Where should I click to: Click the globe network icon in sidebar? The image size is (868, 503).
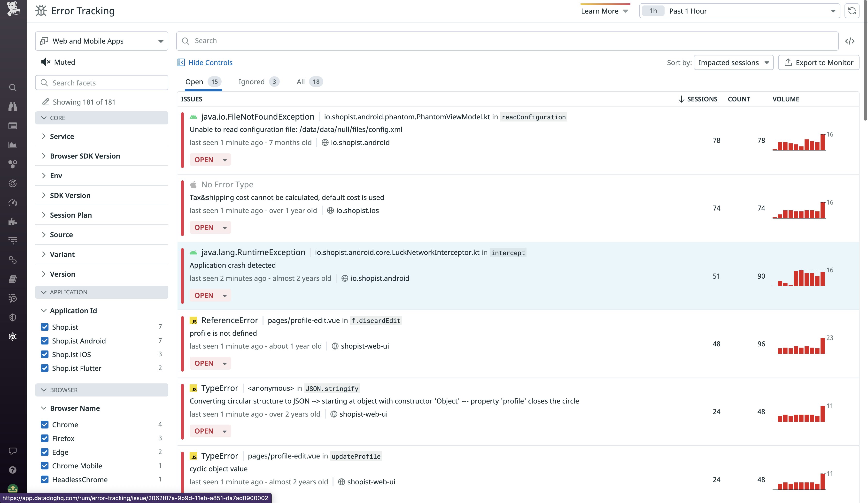point(13,336)
